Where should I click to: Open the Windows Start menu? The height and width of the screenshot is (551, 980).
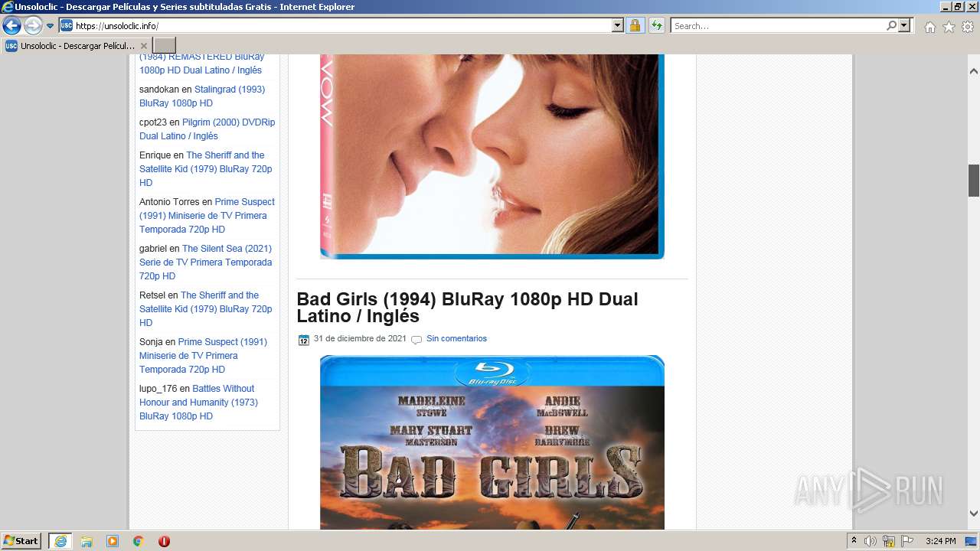[x=21, y=540]
